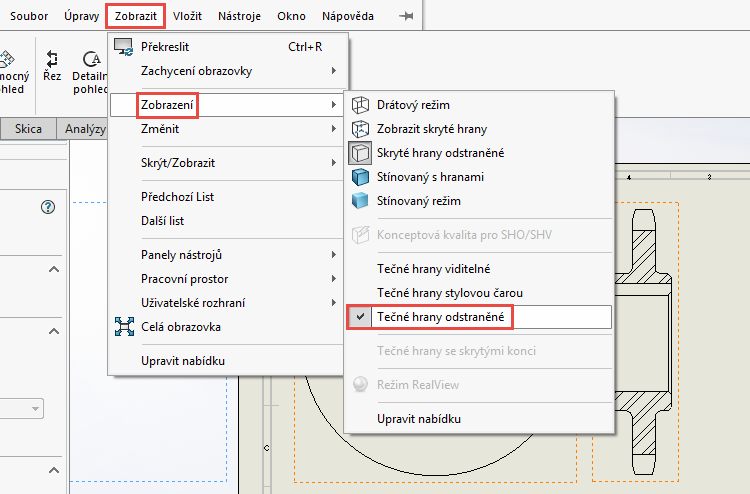Image resolution: width=750 pixels, height=494 pixels.
Task: Open the Zobrazit menu
Action: (x=136, y=16)
